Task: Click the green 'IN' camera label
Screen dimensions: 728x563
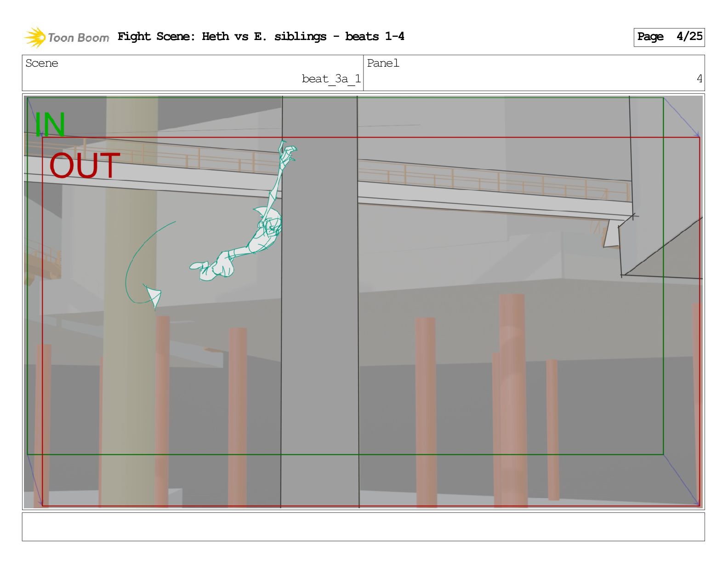Action: tap(50, 125)
